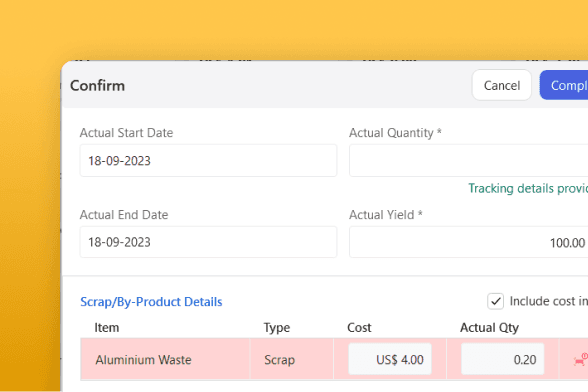Click the Type column header
Screen dimensions: 588x392
point(277,327)
